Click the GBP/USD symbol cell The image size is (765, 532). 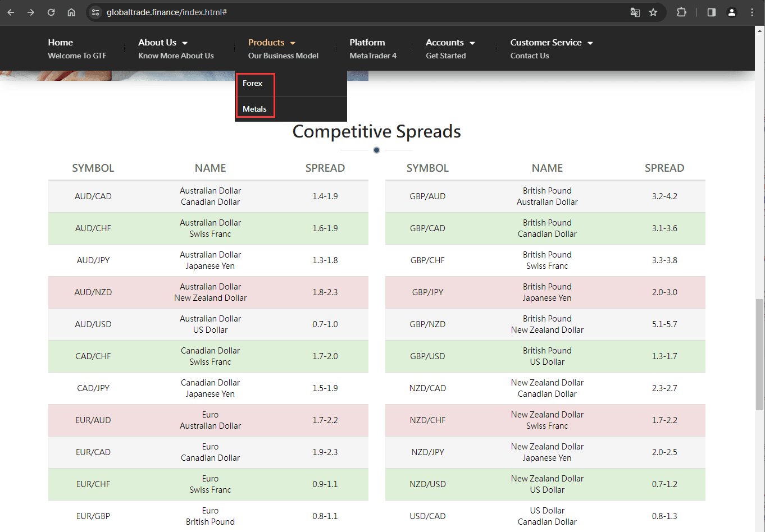point(427,356)
